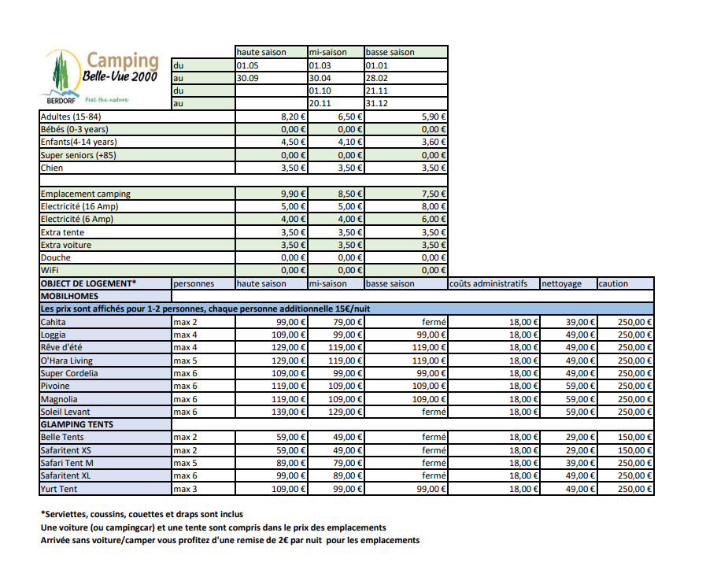Select the Bébés (0-3 years) row label
The image size is (706, 588).
74,129
